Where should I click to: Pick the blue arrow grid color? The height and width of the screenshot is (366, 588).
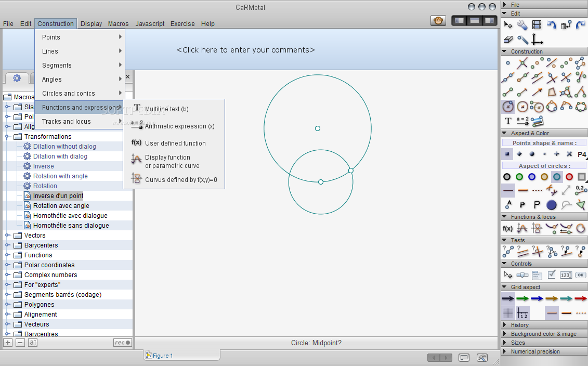pyautogui.click(x=537, y=298)
